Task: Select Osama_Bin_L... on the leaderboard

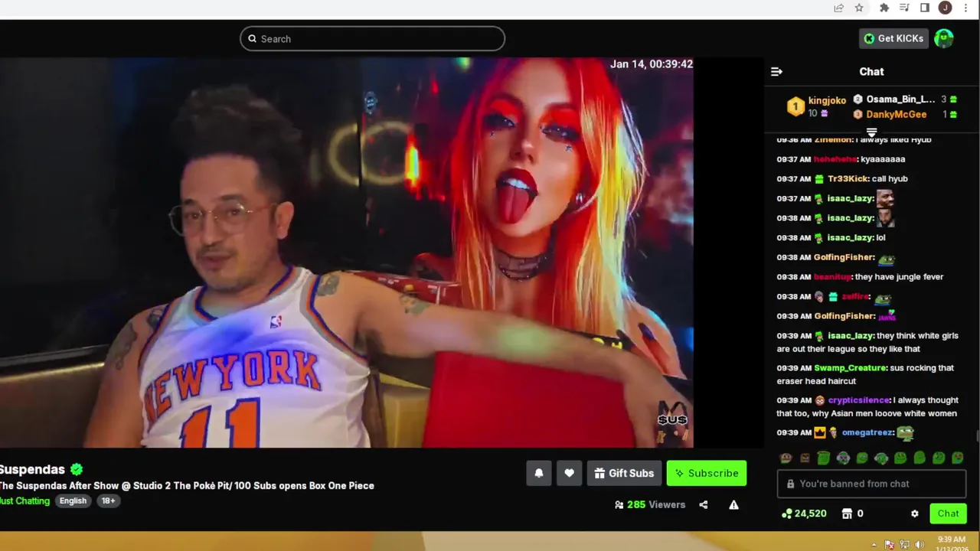Action: click(x=900, y=99)
